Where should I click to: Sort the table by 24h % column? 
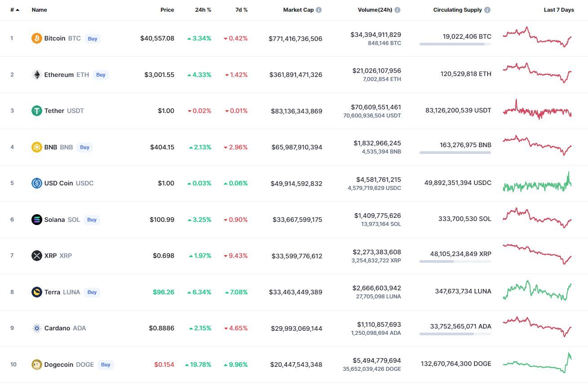(x=203, y=10)
